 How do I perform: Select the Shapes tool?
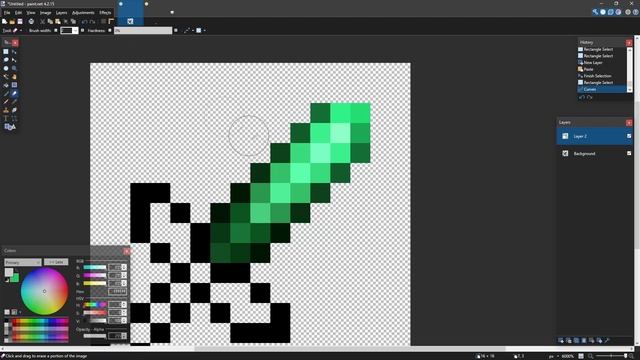click(x=10, y=127)
